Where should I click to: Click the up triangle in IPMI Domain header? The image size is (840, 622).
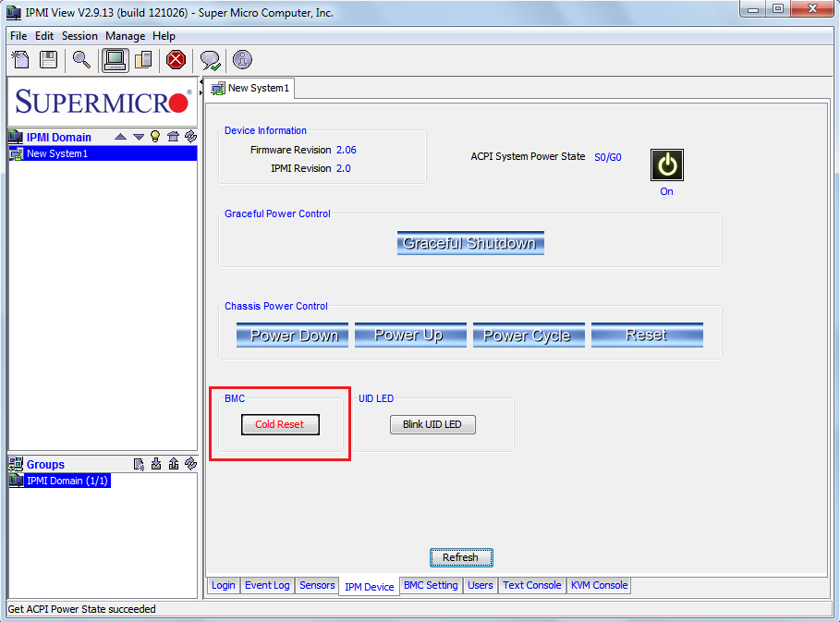[120, 137]
